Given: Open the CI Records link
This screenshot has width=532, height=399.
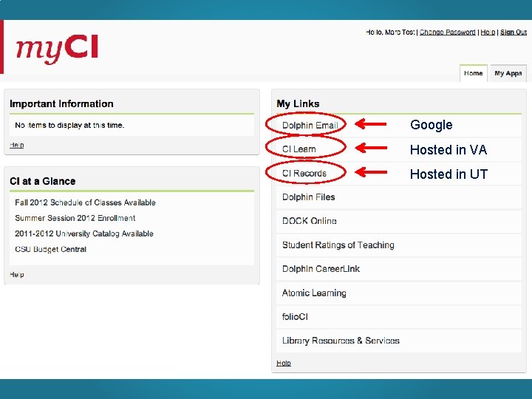Looking at the screenshot, I should pyautogui.click(x=304, y=173).
